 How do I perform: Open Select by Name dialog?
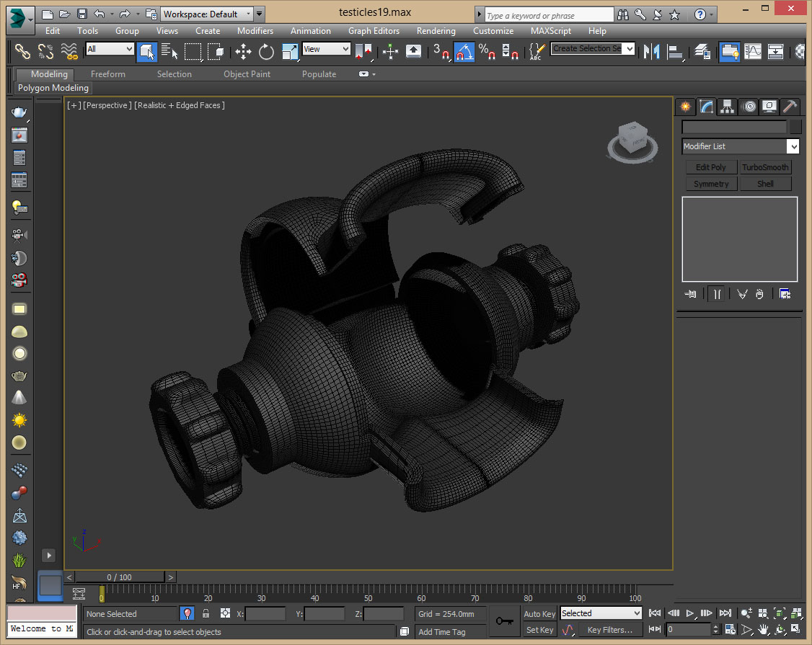point(169,51)
